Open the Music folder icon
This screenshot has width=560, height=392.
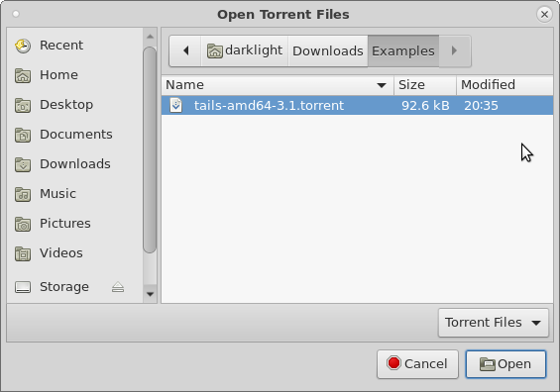(x=23, y=194)
